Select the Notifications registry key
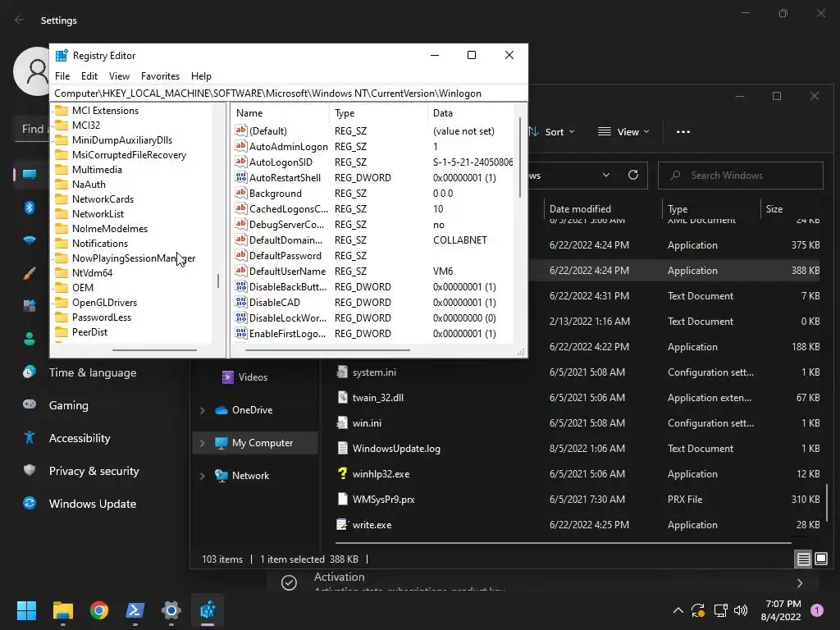Image resolution: width=840 pixels, height=630 pixels. (99, 243)
